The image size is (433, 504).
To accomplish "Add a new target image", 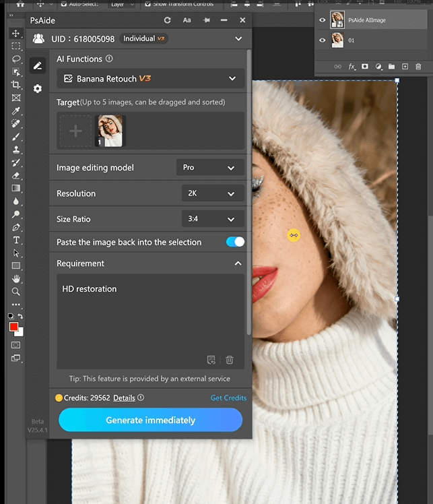I will (75, 131).
